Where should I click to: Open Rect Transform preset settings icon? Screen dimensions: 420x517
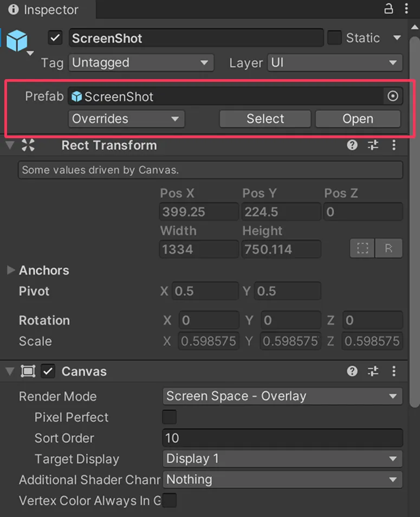pyautogui.click(x=373, y=145)
